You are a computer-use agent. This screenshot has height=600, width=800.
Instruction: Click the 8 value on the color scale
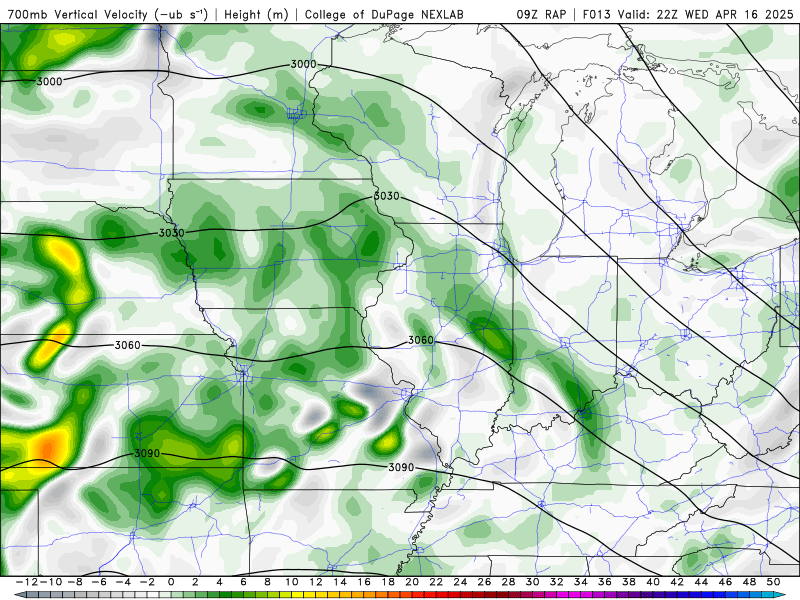pos(267,582)
